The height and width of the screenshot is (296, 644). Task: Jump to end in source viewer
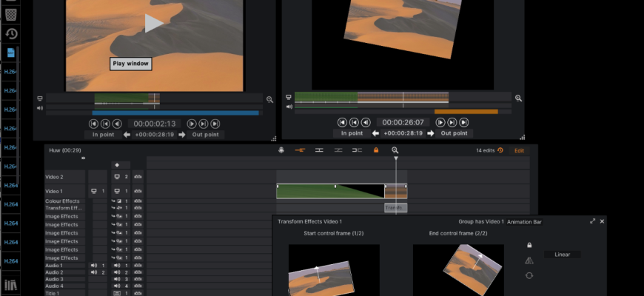click(x=215, y=124)
